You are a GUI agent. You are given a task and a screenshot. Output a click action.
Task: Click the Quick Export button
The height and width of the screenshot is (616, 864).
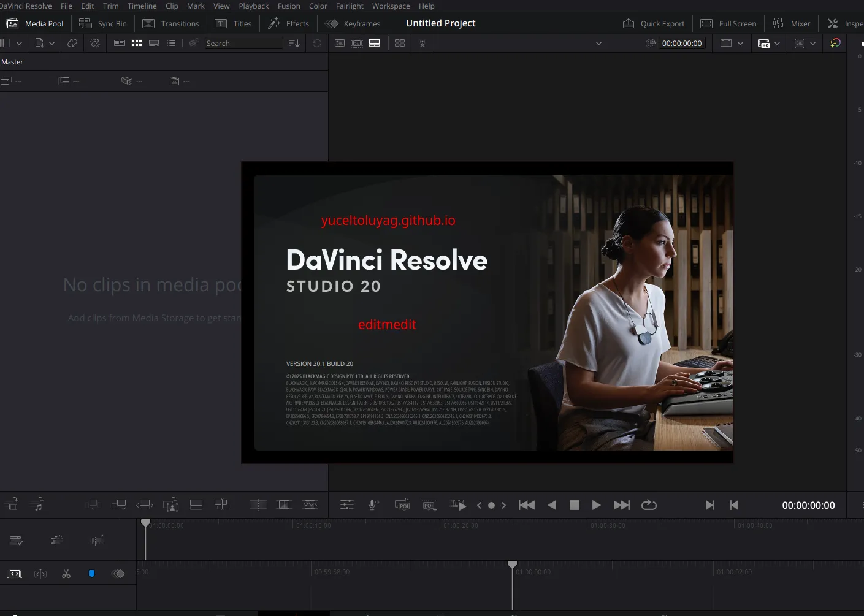coord(654,23)
